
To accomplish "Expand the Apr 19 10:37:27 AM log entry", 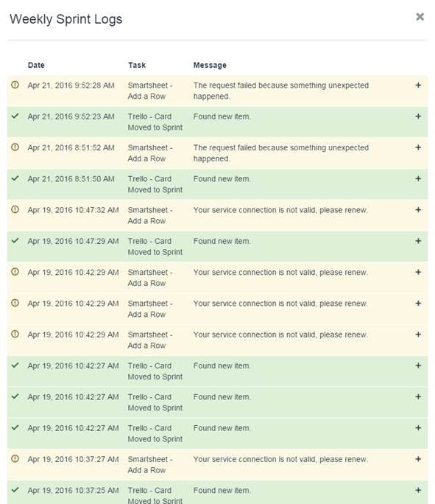I will pos(418,459).
